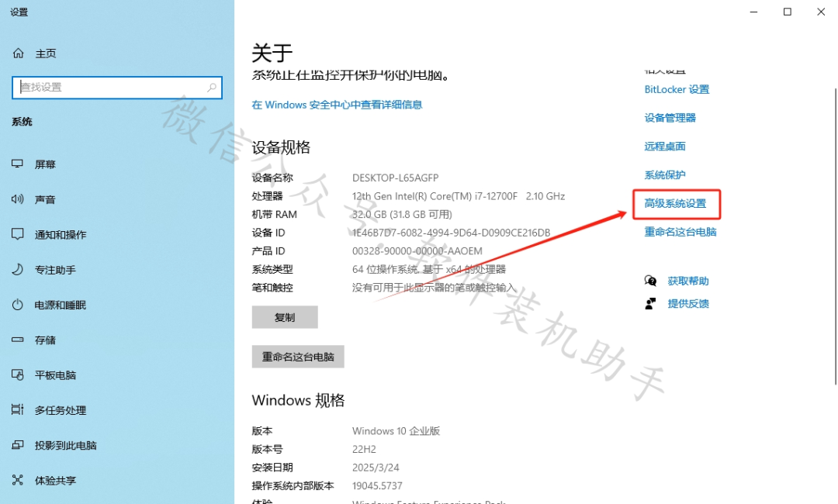Click the storage drive icon beside 存储

pyautogui.click(x=18, y=340)
